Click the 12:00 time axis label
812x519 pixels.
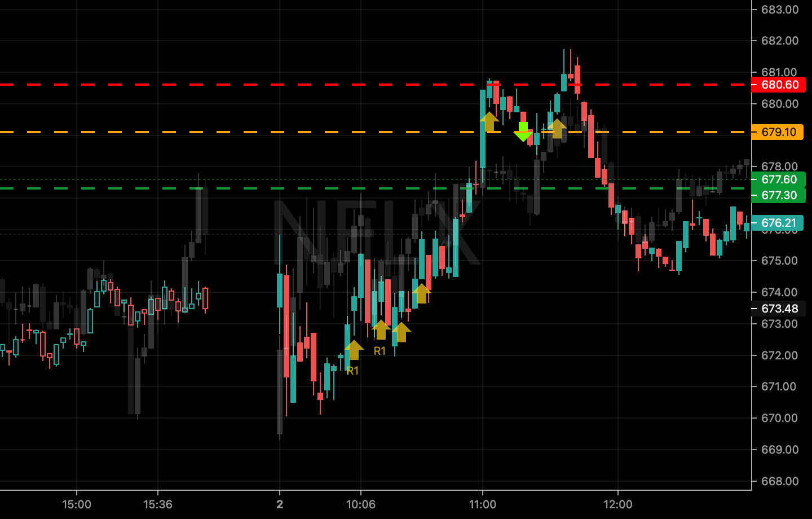click(x=618, y=504)
